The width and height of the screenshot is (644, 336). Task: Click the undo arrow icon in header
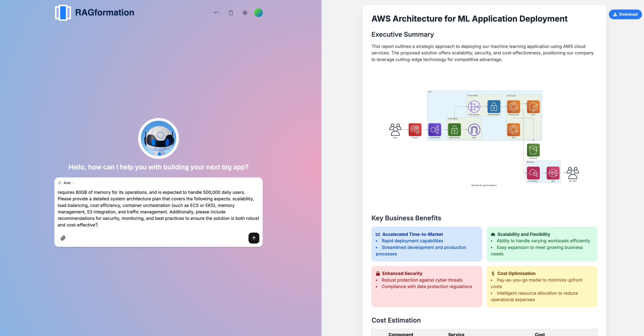(216, 13)
